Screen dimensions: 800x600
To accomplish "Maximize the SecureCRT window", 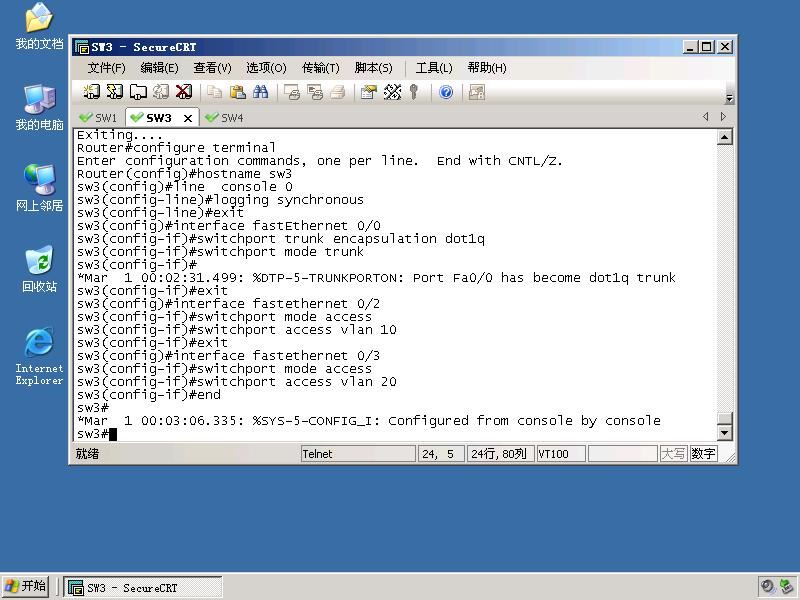I will (707, 47).
